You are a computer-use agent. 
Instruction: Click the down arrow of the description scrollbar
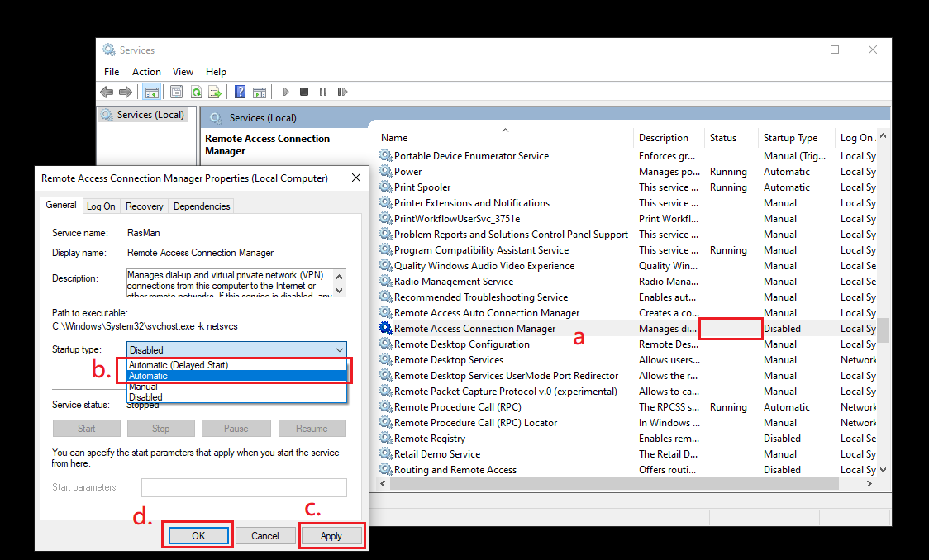click(340, 290)
